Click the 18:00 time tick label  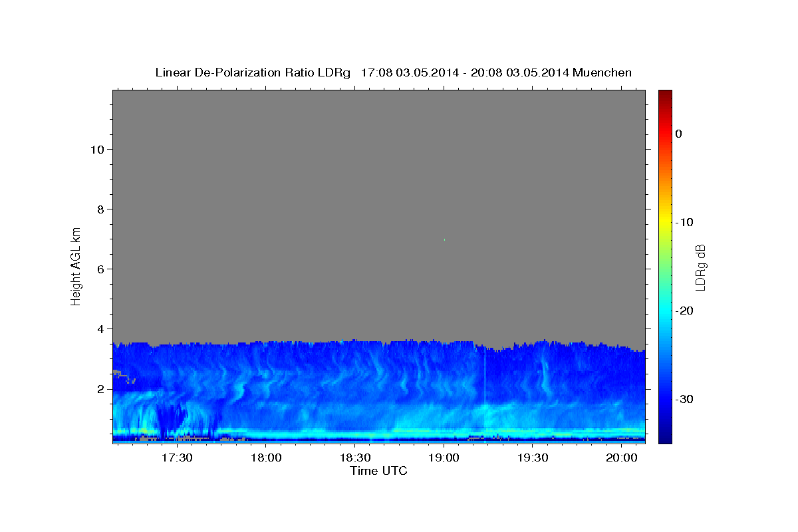(267, 458)
